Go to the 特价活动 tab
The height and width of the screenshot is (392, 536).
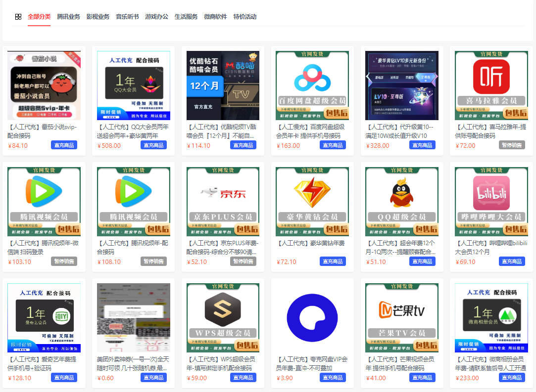pos(244,17)
